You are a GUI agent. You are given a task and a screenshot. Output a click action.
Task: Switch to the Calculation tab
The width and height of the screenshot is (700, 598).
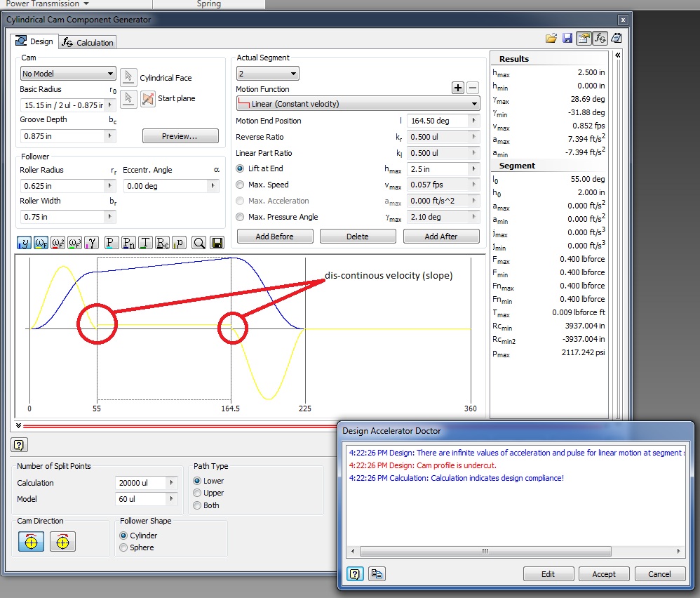[87, 41]
